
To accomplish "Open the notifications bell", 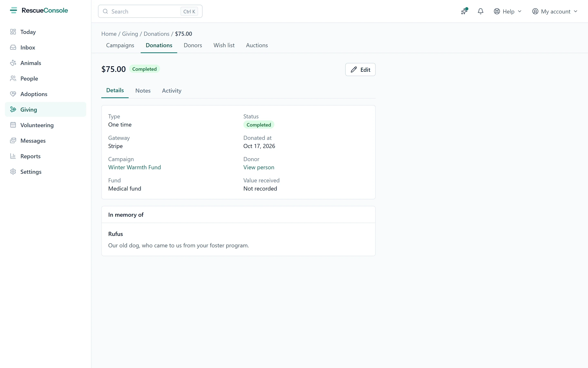I will click(480, 11).
